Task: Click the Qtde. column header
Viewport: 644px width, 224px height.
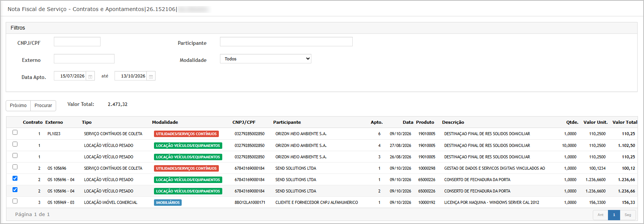Action: coord(572,122)
